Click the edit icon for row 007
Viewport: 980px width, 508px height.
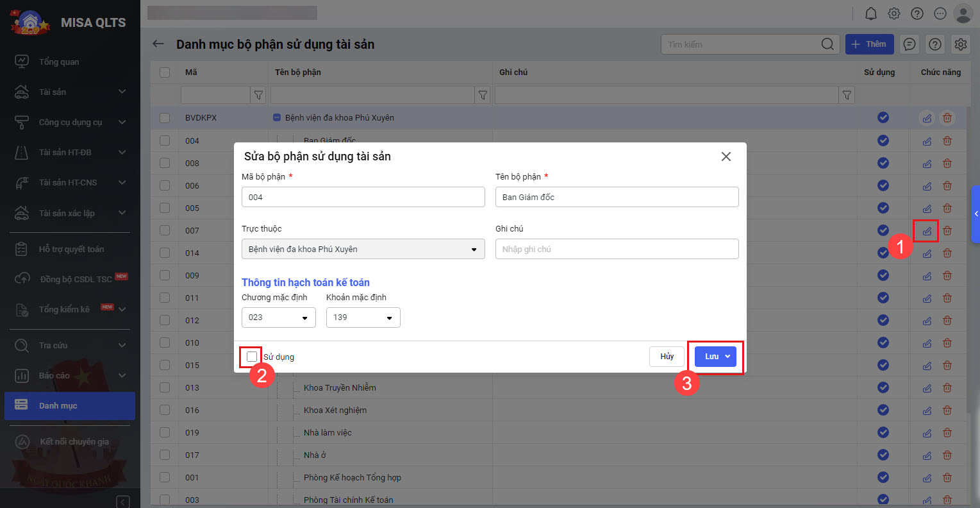[x=927, y=231]
